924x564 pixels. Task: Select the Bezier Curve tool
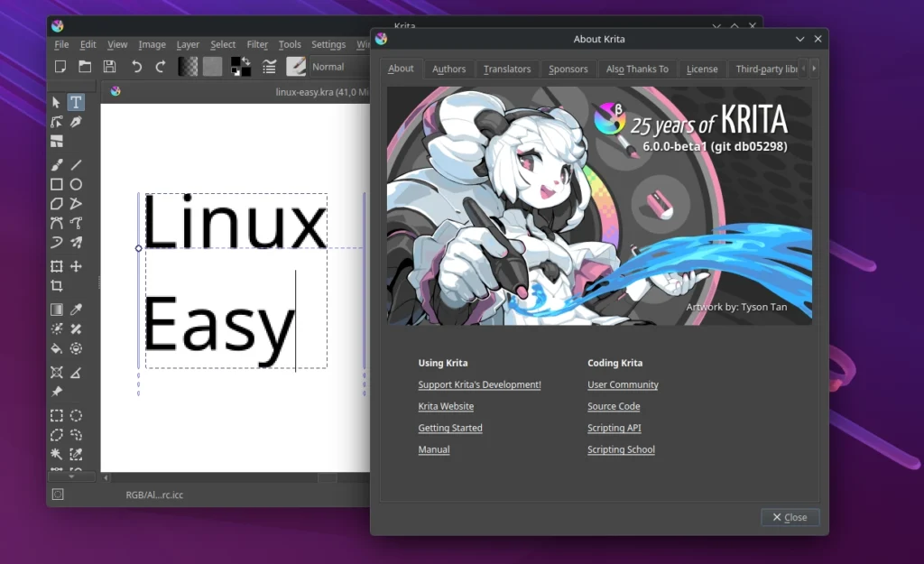56,223
